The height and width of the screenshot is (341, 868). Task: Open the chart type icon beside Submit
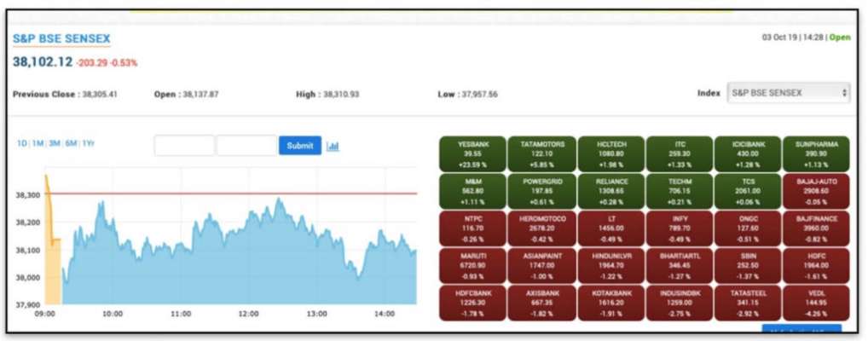(x=333, y=146)
